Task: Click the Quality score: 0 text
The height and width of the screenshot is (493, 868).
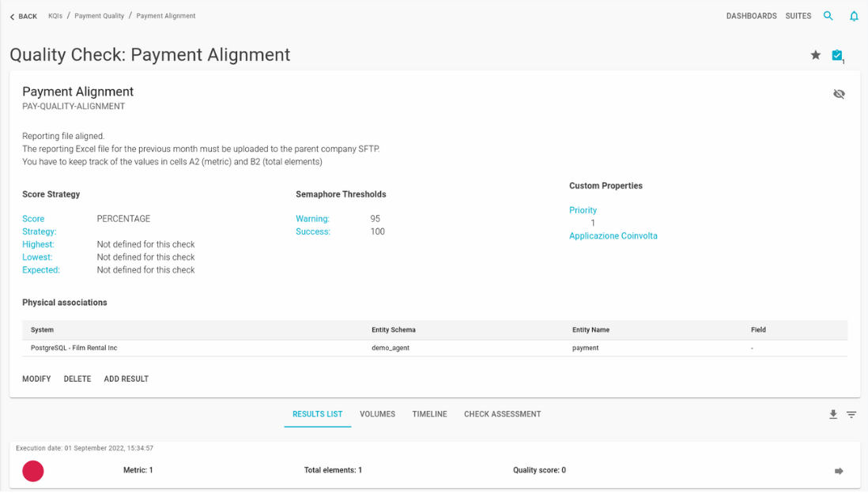Action: tap(539, 470)
